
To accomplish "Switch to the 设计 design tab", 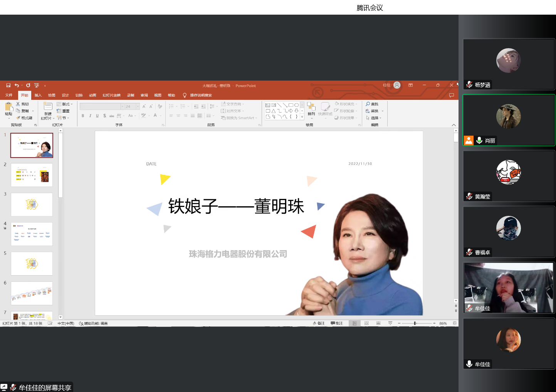I will click(x=65, y=95).
